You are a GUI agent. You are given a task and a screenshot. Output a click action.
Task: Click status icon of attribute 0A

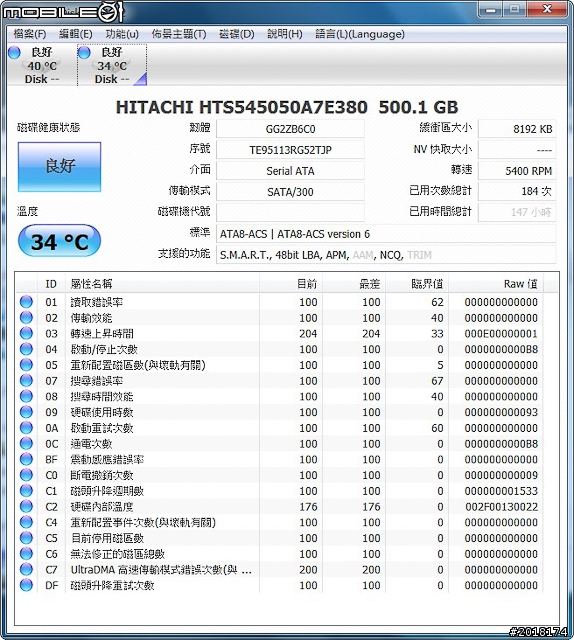tap(26, 428)
